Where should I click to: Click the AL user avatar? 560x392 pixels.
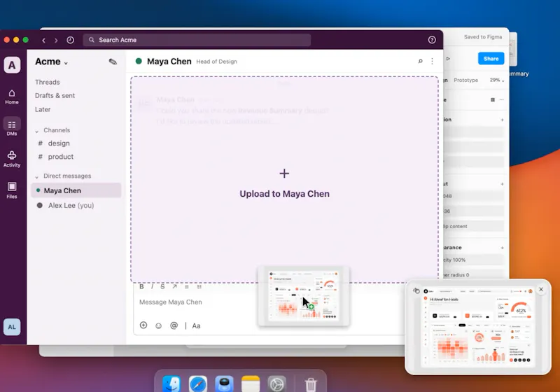pos(12,327)
